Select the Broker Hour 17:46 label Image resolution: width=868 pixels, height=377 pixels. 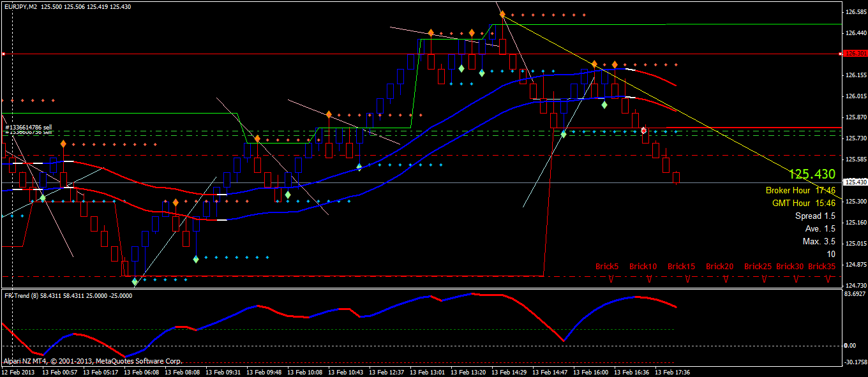800,190
